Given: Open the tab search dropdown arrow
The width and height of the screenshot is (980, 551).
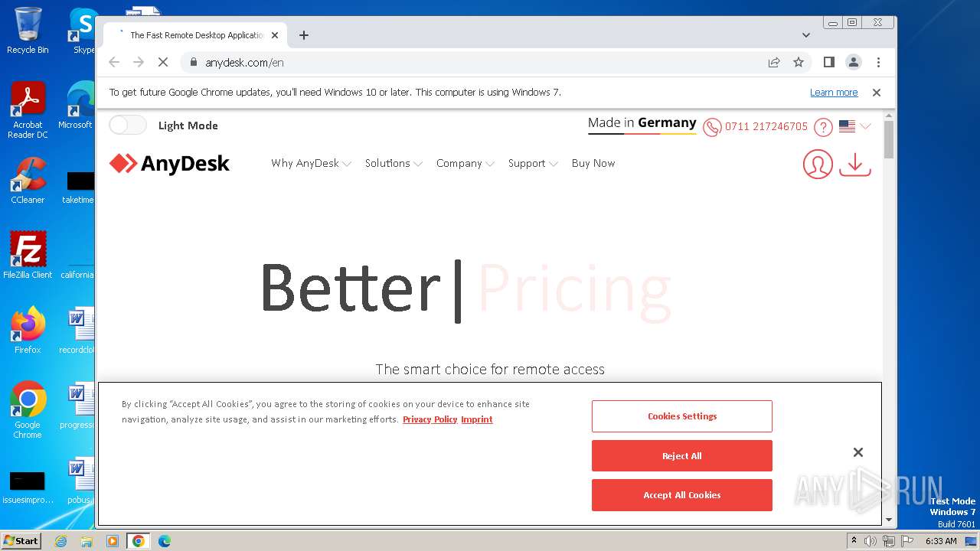Looking at the screenshot, I should (x=806, y=35).
